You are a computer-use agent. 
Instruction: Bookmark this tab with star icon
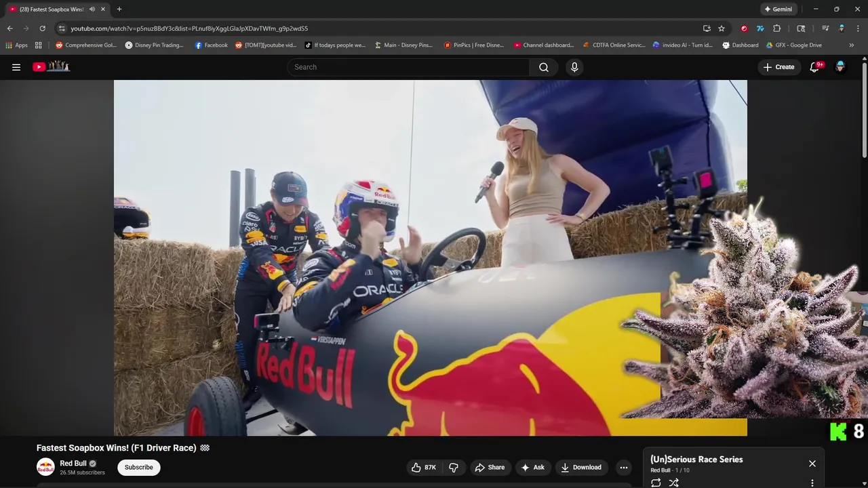coord(722,28)
